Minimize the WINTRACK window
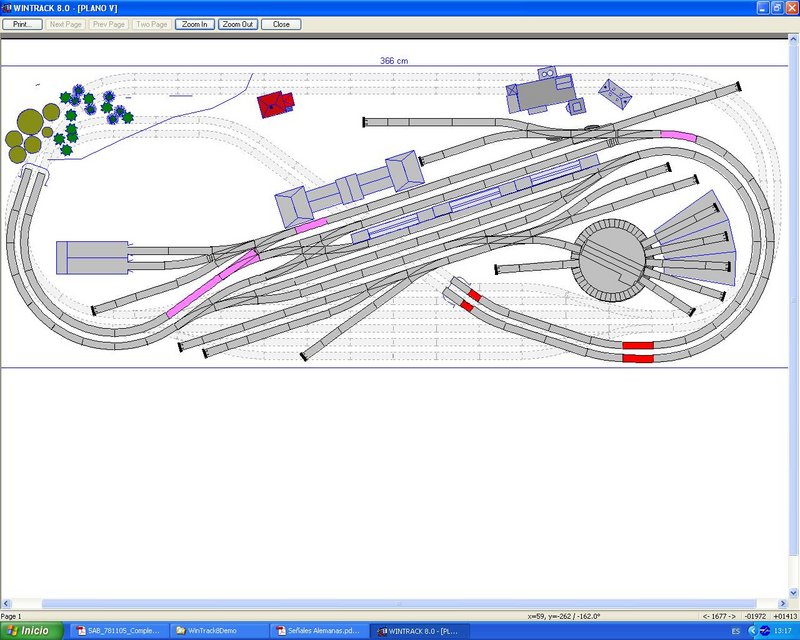The height and width of the screenshot is (640, 800). pyautogui.click(x=762, y=8)
